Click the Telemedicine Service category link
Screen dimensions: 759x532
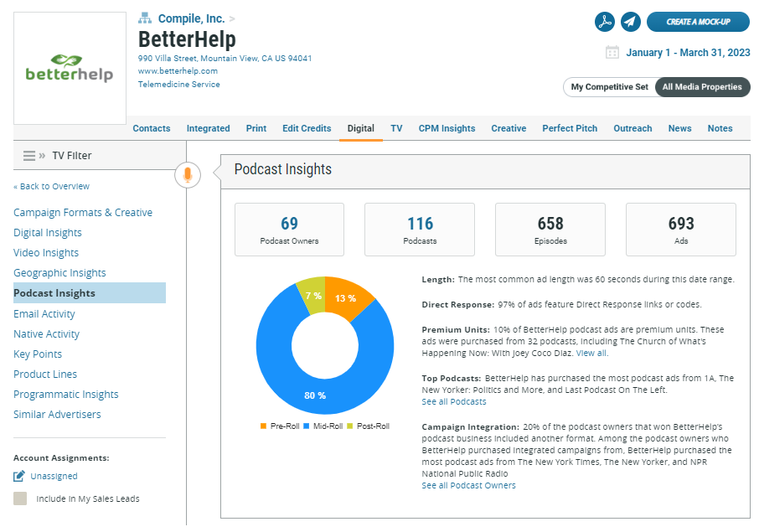[178, 85]
